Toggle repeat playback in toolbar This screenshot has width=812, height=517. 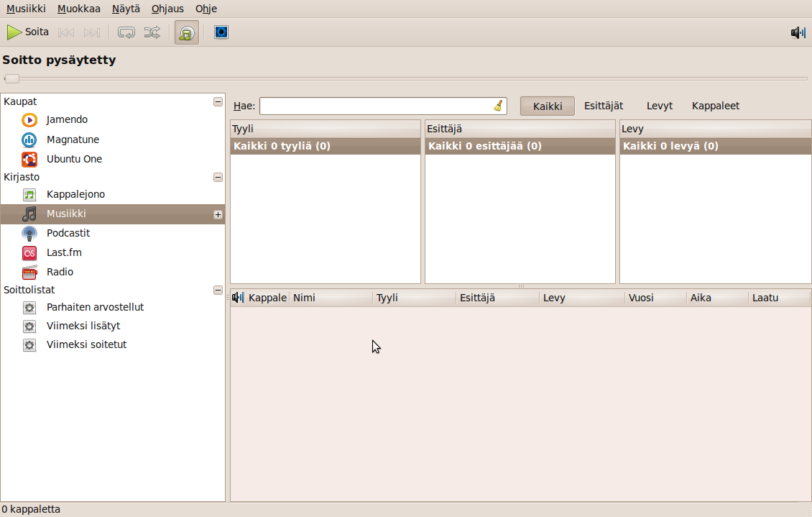pos(126,32)
